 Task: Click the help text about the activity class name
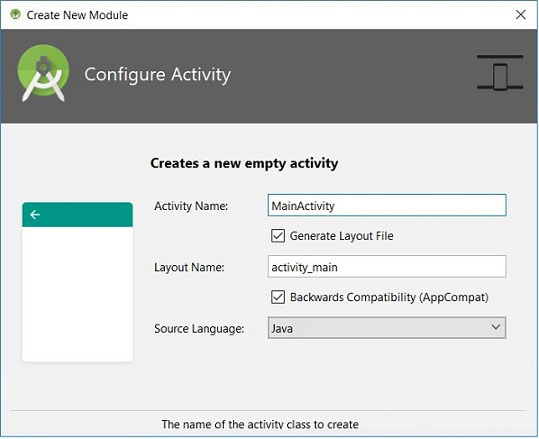[x=260, y=424]
